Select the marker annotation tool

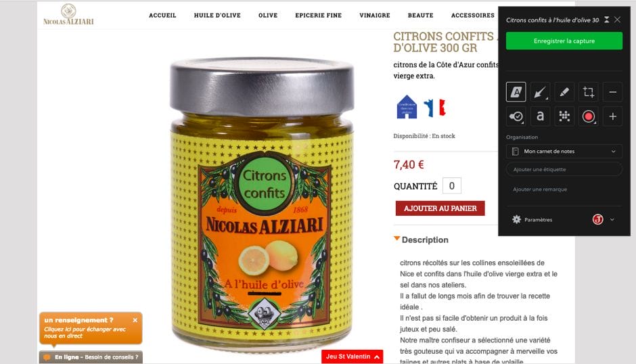pyautogui.click(x=516, y=92)
